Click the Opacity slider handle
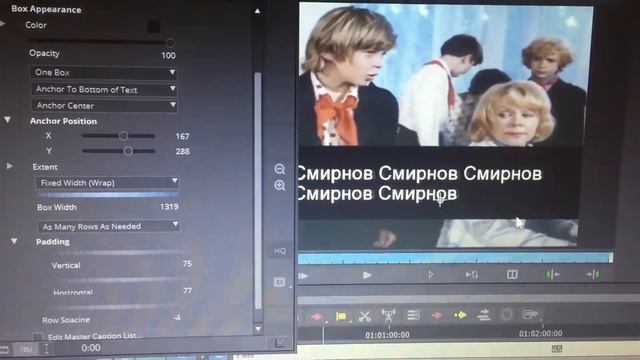This screenshot has width=640, height=360. [x=170, y=42]
